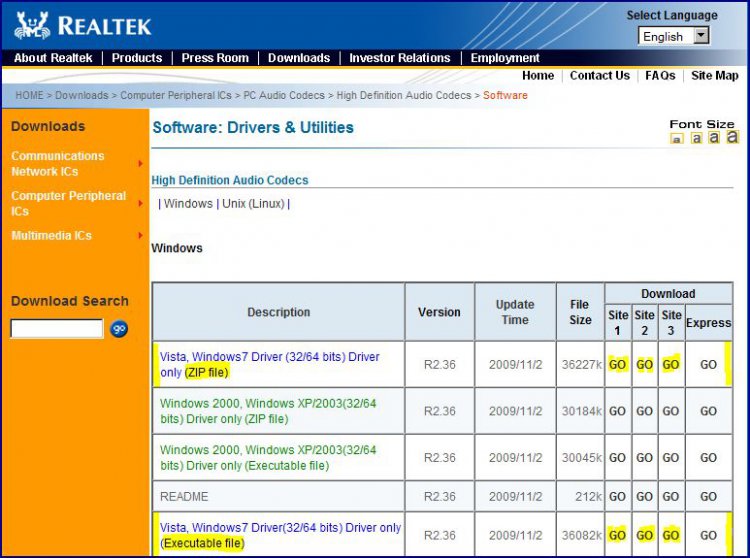This screenshot has height=558, width=750.
Task: Click Site 1 GO for XP Executable file
Action: (x=618, y=458)
